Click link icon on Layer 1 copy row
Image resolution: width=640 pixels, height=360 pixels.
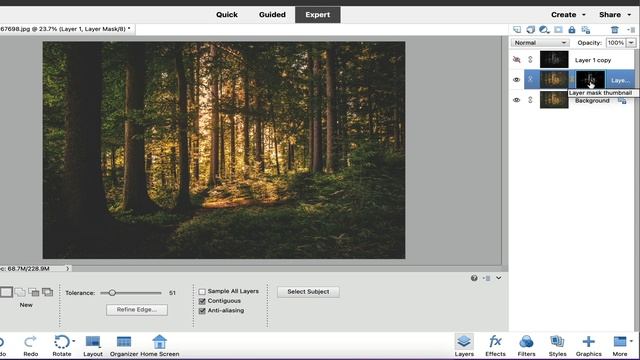tap(530, 60)
